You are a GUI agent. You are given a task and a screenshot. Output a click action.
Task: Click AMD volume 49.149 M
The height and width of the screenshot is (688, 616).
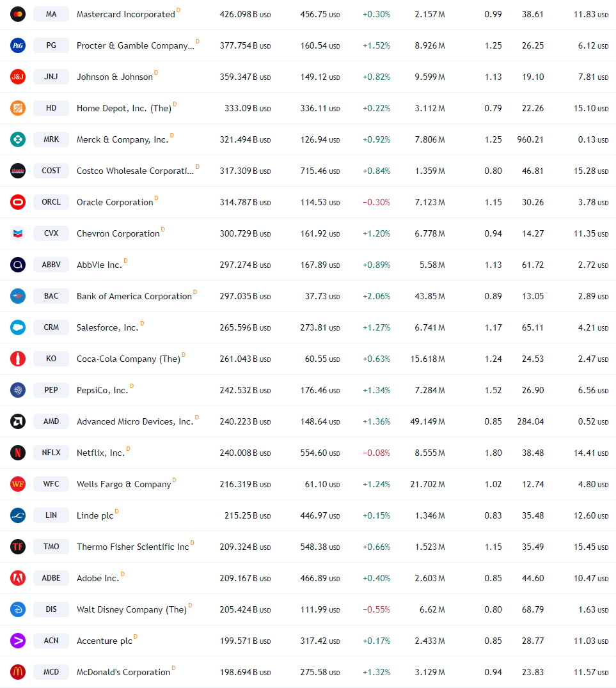(427, 421)
